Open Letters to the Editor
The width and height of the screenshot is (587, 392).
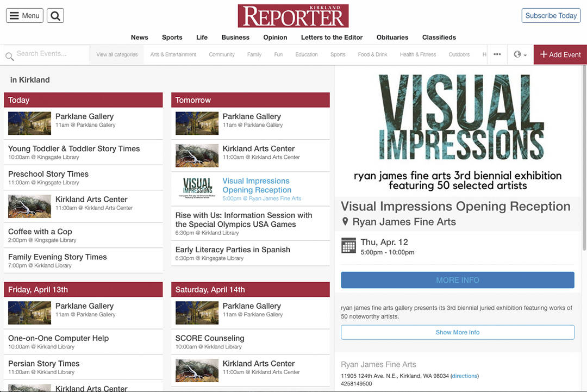pyautogui.click(x=332, y=38)
